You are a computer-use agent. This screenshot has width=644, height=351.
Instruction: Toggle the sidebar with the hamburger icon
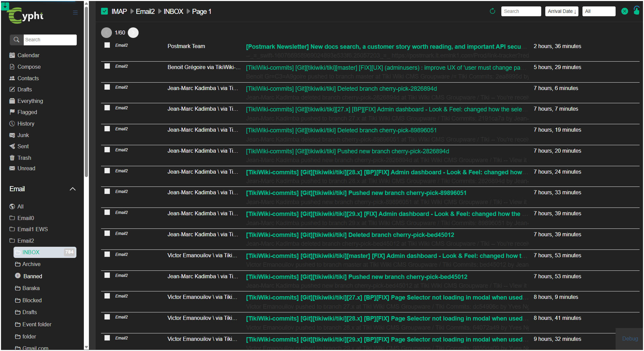(x=75, y=13)
